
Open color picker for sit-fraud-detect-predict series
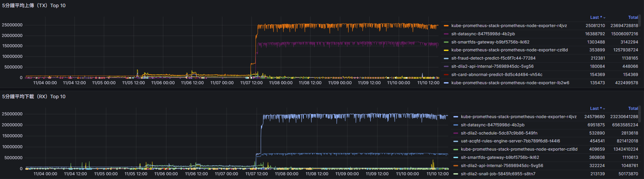446,59
